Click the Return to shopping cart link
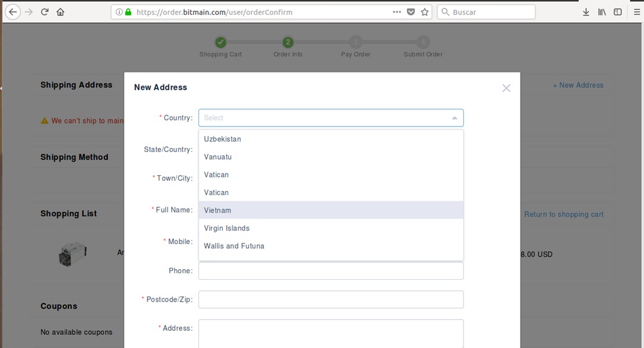 (563, 214)
